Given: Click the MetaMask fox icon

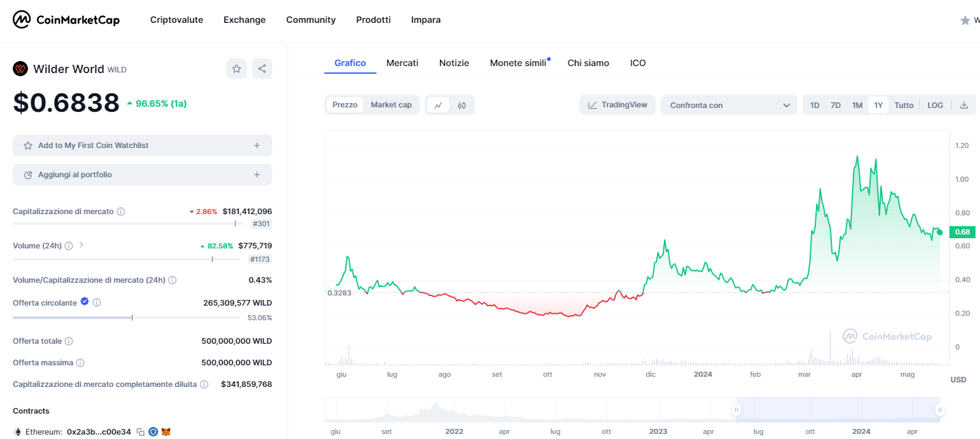Looking at the screenshot, I should tap(166, 432).
